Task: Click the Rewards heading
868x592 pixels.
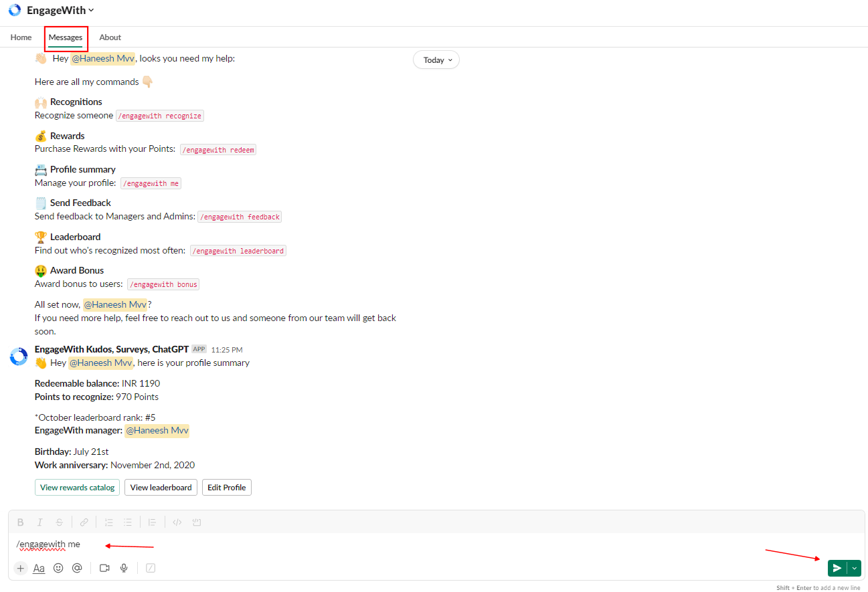Action: 68,136
